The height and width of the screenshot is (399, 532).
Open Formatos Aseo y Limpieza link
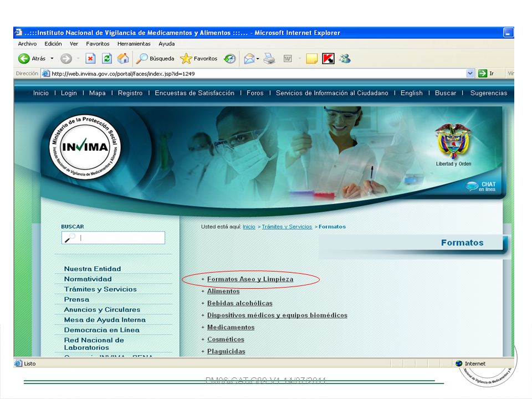pyautogui.click(x=250, y=279)
